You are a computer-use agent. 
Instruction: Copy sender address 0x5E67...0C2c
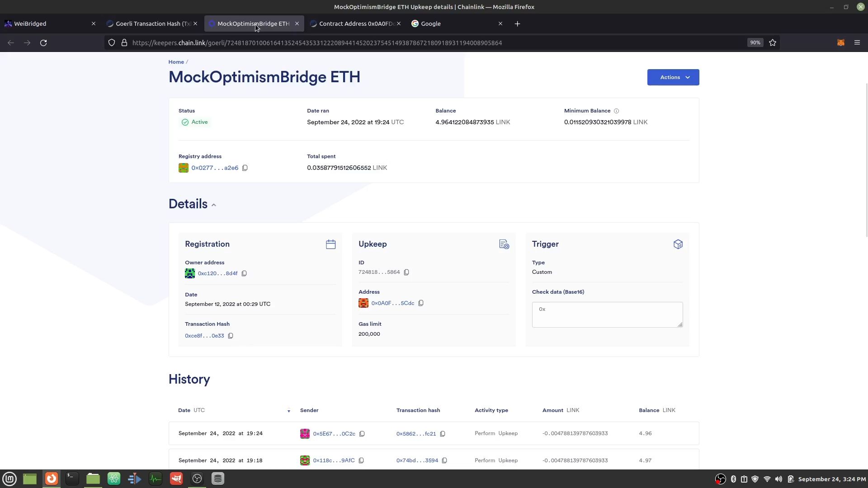[362, 434]
